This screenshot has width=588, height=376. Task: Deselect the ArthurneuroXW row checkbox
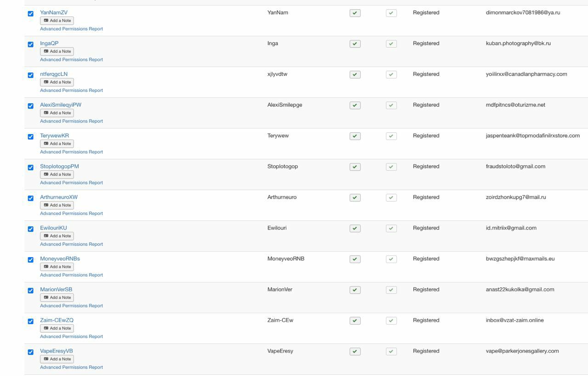click(31, 198)
